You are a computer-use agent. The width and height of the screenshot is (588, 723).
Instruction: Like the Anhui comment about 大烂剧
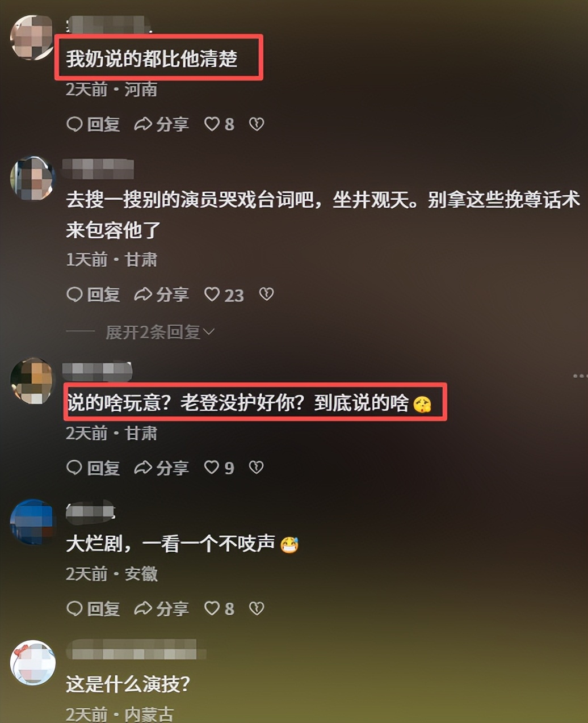[219, 608]
